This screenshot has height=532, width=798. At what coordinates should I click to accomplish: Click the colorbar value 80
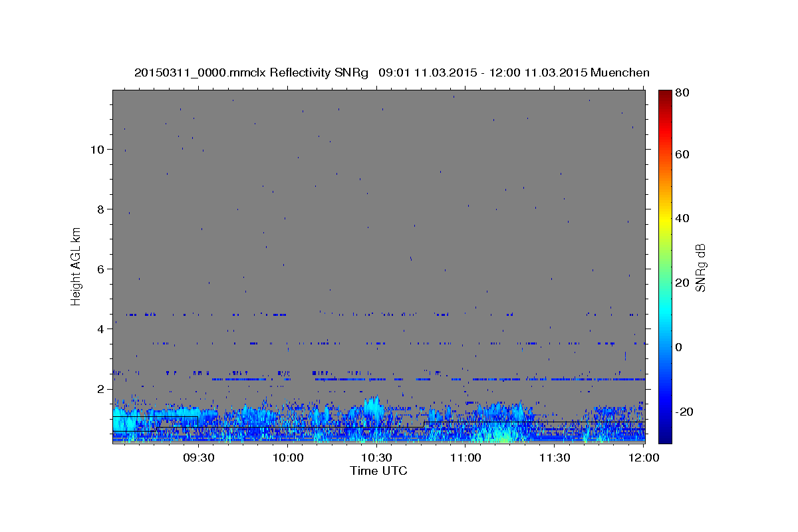[684, 93]
